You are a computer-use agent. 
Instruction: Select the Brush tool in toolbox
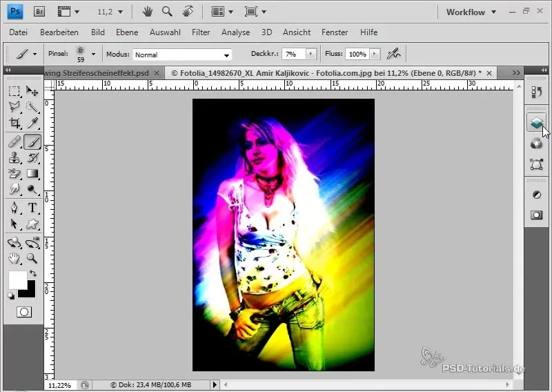32,142
